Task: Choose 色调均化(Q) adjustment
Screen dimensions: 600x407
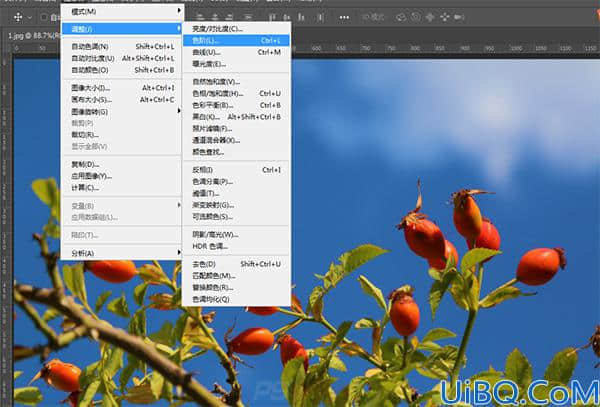Action: (x=236, y=299)
